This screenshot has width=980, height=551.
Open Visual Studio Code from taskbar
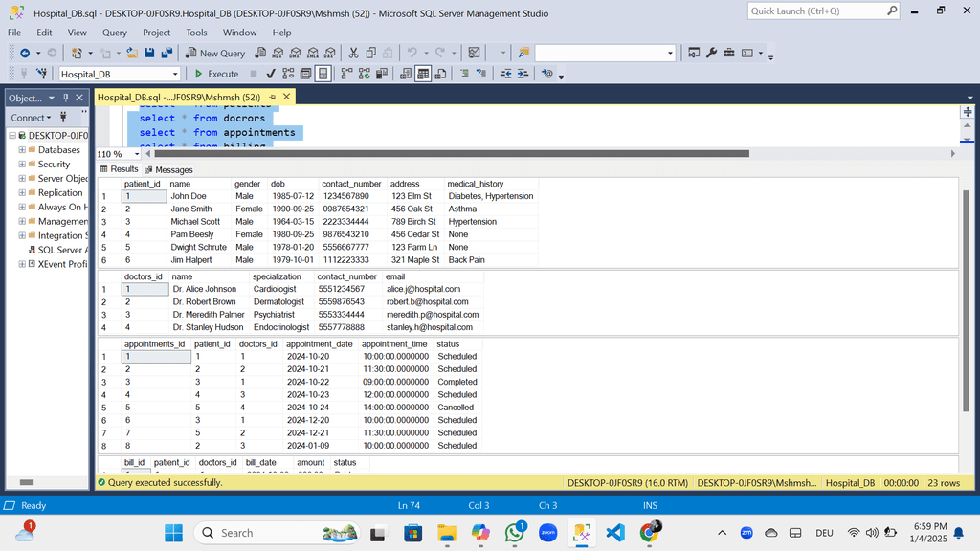615,533
